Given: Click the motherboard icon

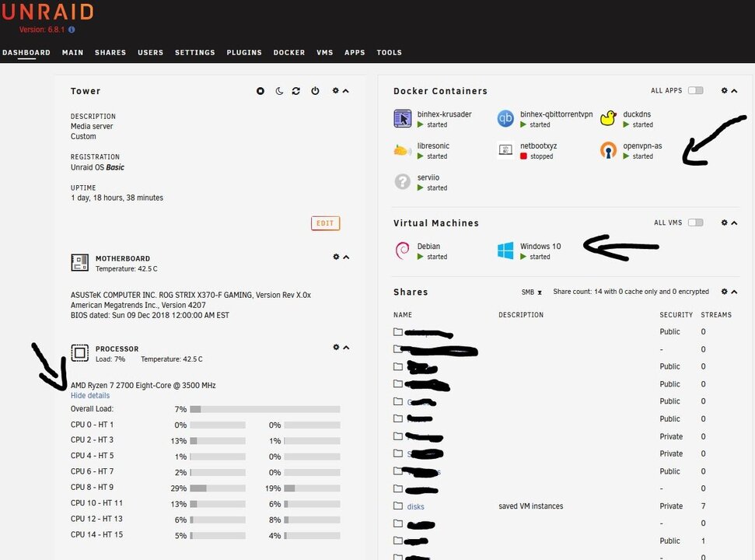Looking at the screenshot, I should (x=79, y=263).
